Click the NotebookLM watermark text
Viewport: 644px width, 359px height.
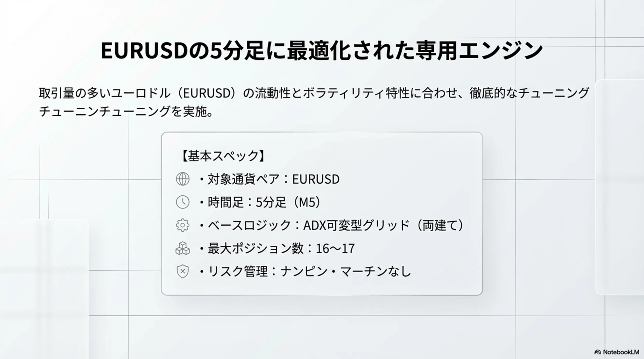point(621,352)
